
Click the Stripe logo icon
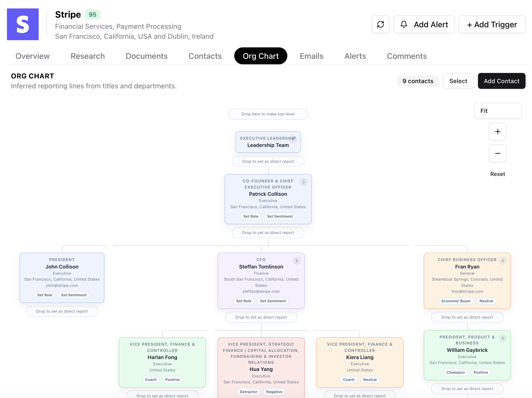[23, 24]
